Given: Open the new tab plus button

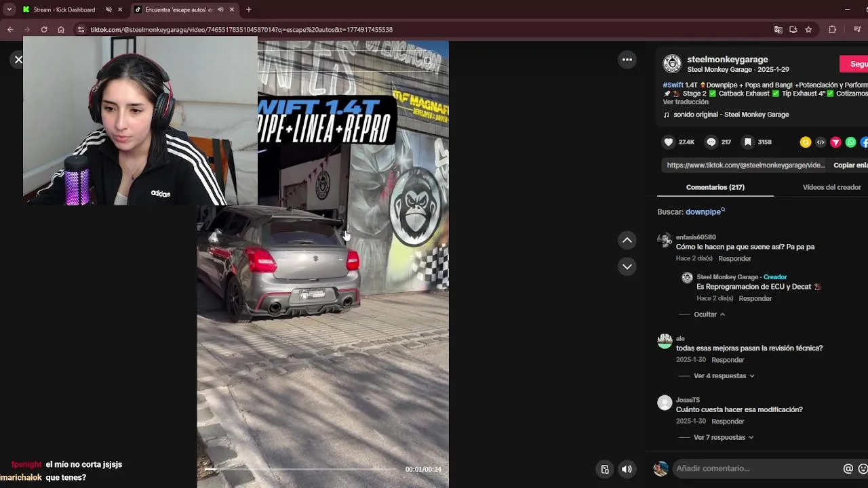Looking at the screenshot, I should point(249,9).
